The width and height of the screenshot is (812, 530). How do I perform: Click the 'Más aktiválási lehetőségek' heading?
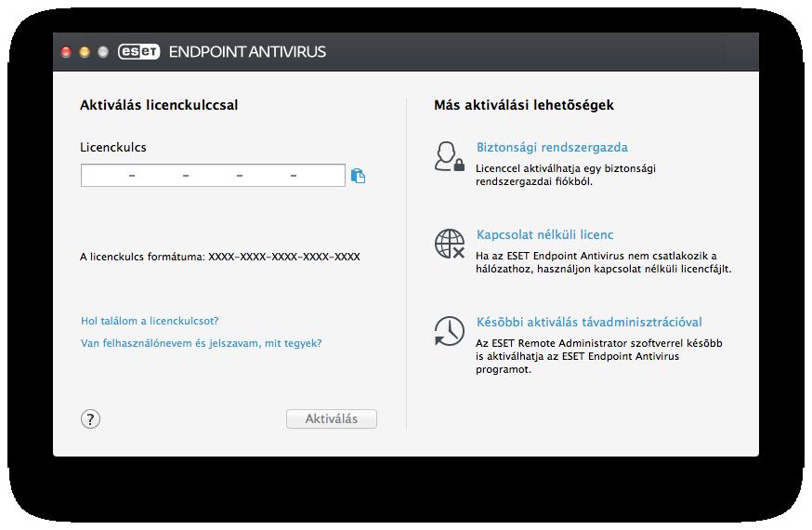[x=524, y=105]
